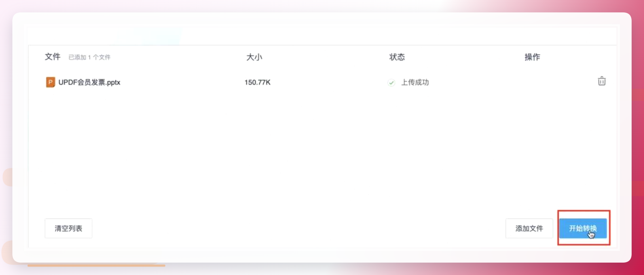Click the 操作 column header
Image resolution: width=644 pixels, height=275 pixels.
[x=532, y=57]
